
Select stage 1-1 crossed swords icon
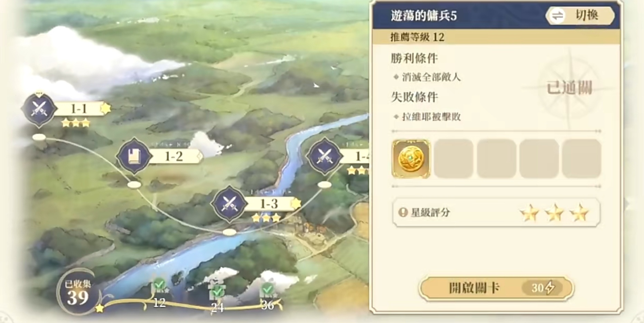pyautogui.click(x=39, y=109)
